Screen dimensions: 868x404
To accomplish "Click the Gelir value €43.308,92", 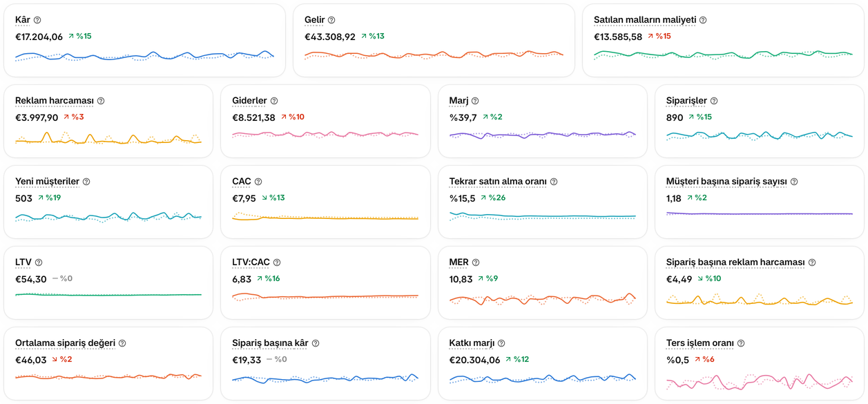I will 330,37.
